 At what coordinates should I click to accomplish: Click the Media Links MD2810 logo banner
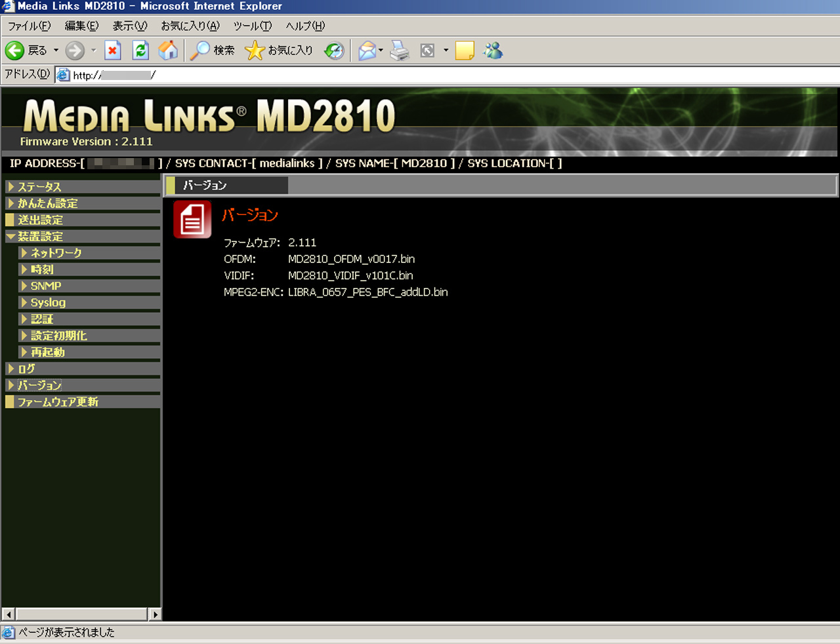tap(210, 116)
